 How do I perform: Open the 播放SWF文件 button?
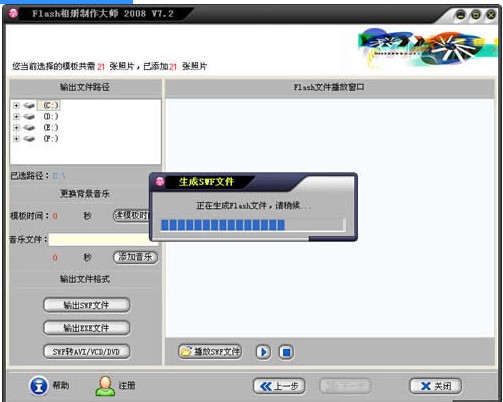[210, 352]
